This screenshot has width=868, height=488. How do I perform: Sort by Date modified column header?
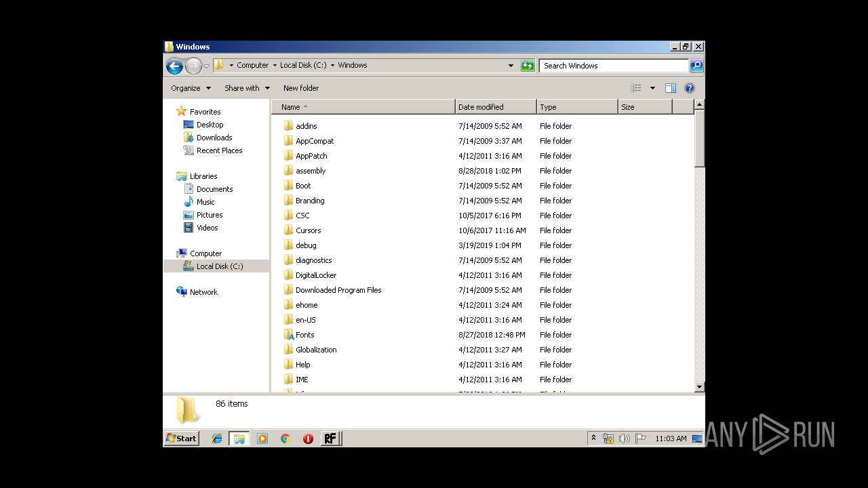[x=496, y=107]
